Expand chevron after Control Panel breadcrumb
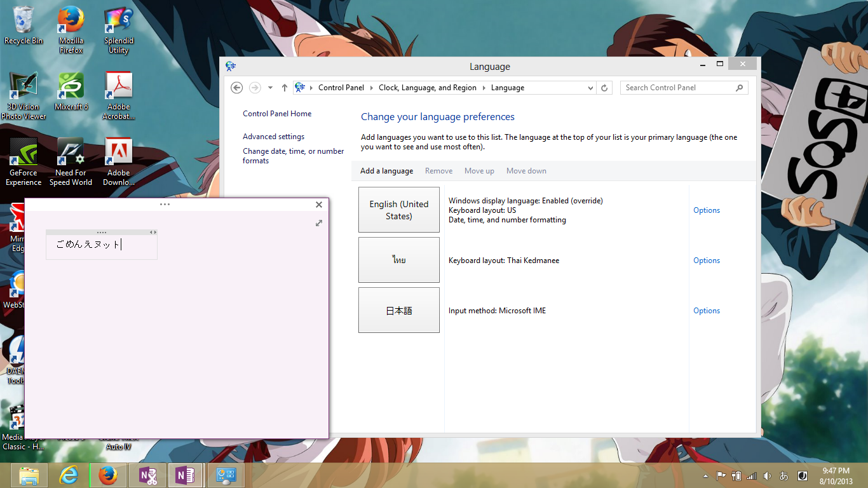 point(372,88)
